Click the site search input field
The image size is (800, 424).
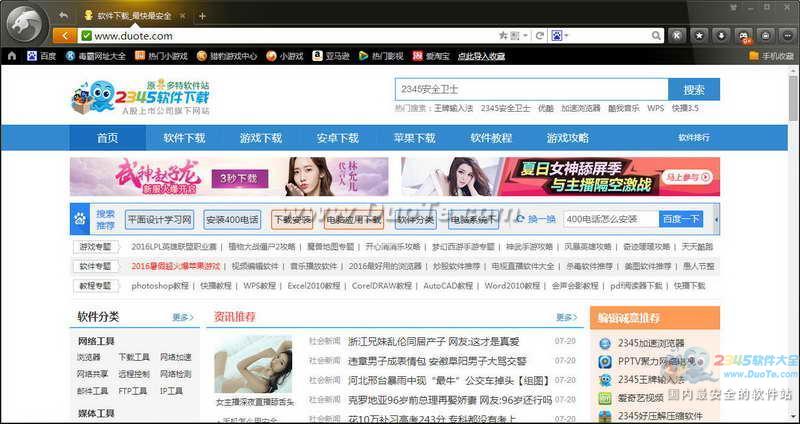tap(532, 89)
